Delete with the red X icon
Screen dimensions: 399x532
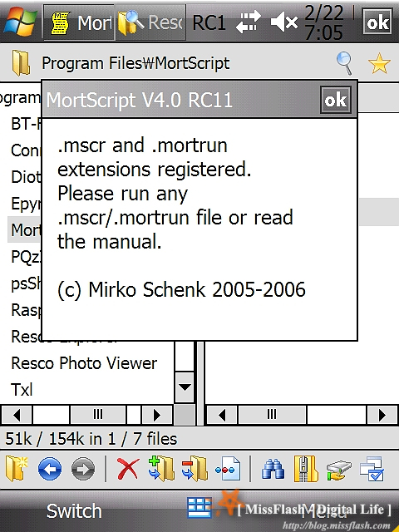pos(128,469)
